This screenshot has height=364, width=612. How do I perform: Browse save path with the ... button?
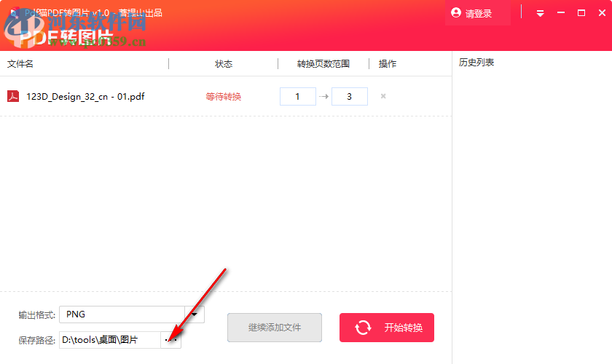[x=171, y=340]
